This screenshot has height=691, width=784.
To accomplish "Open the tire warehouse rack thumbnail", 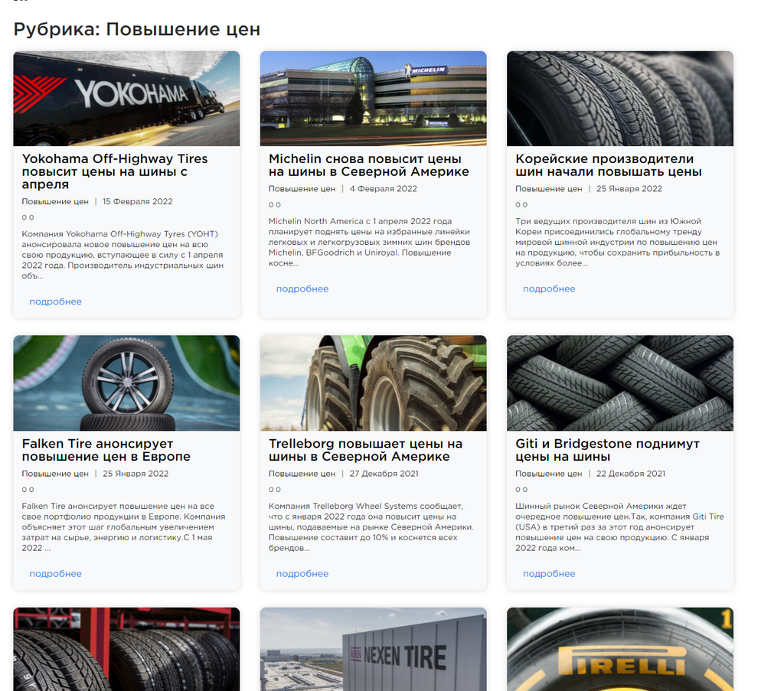I will 126,649.
